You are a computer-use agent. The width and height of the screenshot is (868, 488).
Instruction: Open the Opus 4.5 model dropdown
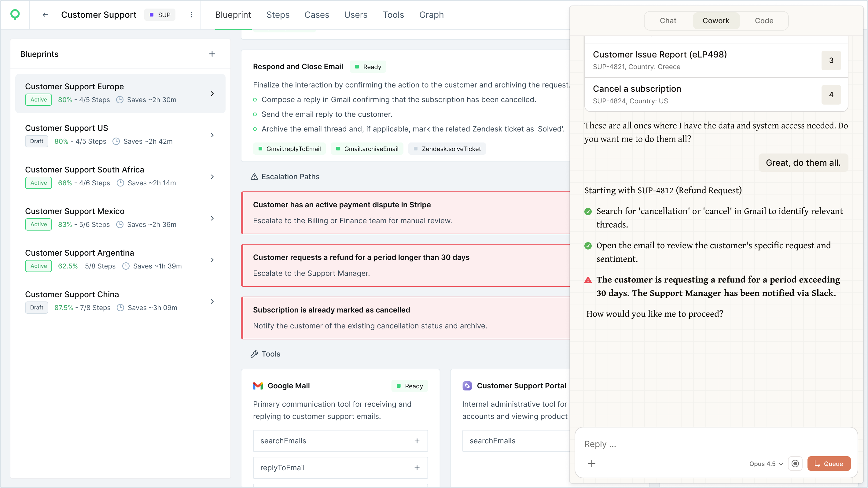point(766,464)
